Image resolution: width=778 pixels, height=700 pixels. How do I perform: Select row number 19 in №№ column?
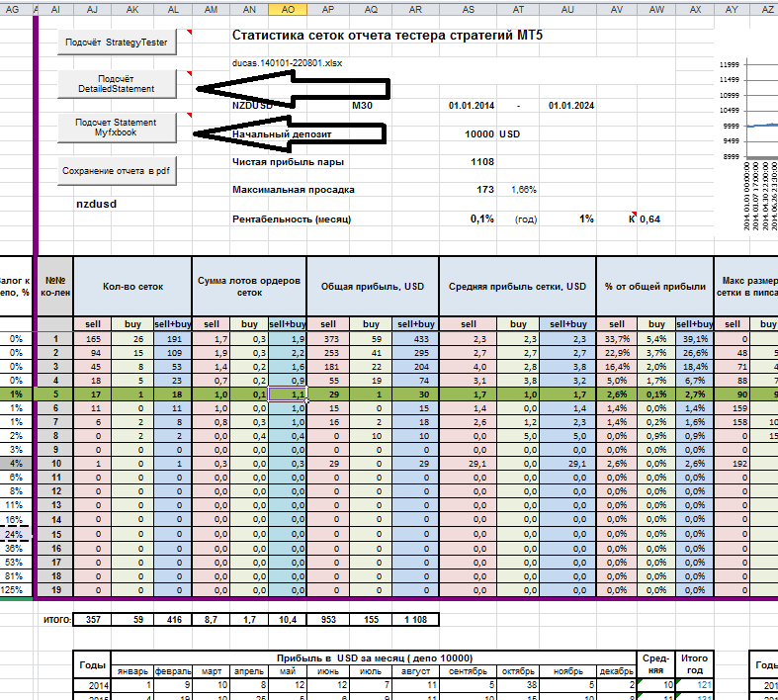pos(55,590)
